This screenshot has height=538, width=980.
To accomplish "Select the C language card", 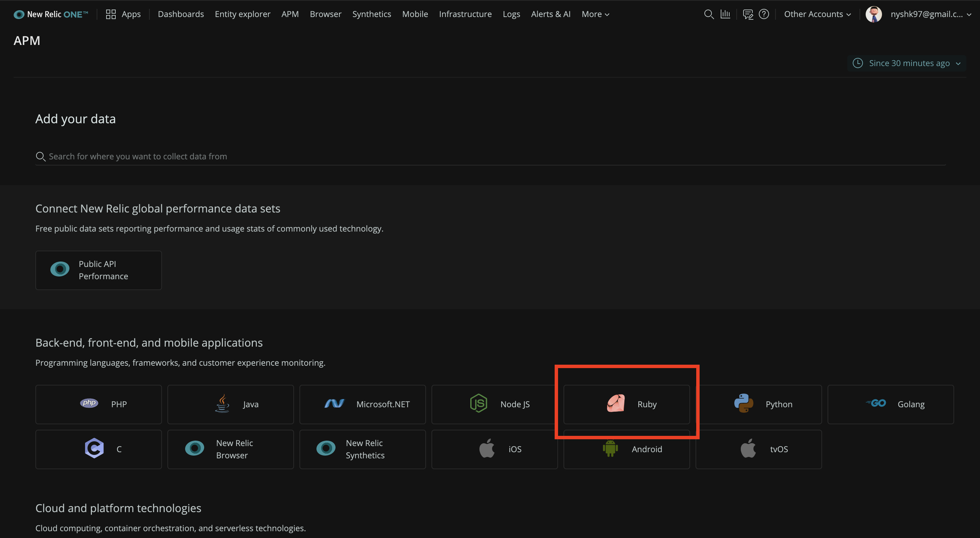I will pyautogui.click(x=99, y=449).
